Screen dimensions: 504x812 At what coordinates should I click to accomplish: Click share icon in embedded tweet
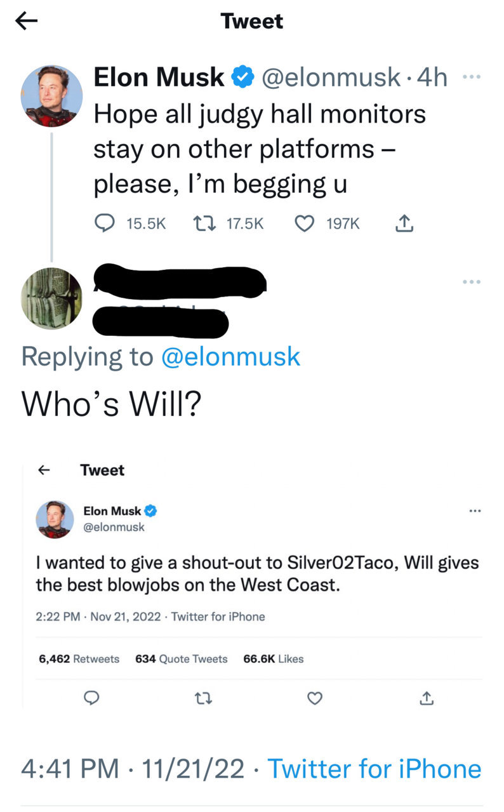(426, 698)
